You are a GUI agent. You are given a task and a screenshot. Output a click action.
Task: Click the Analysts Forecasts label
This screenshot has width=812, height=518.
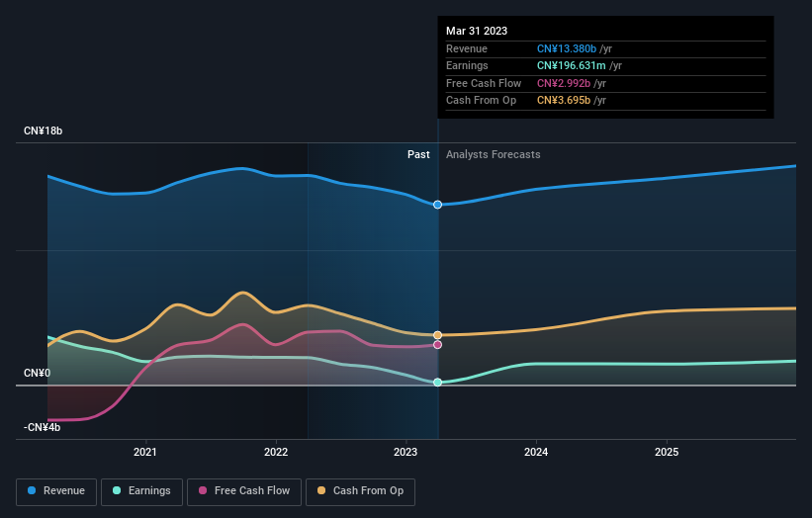click(493, 155)
